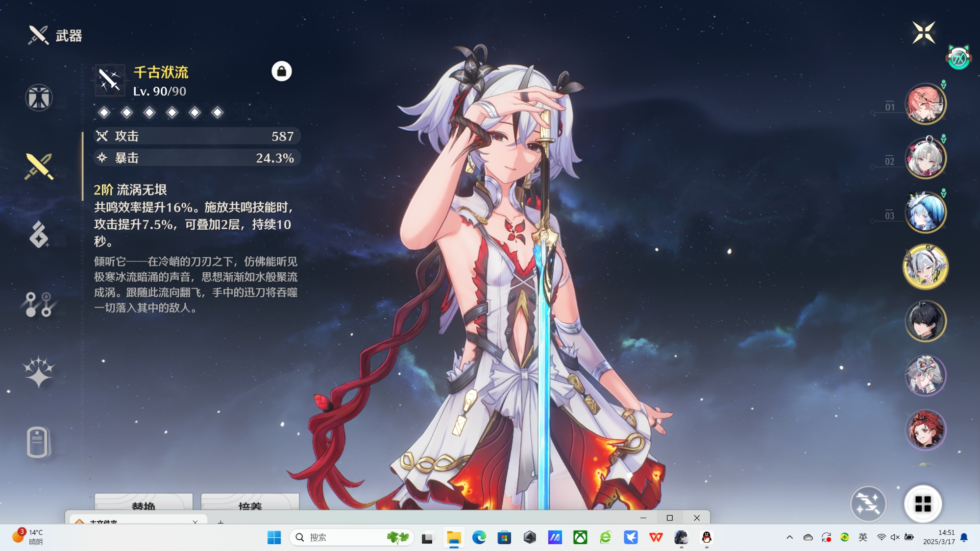This screenshot has width=980, height=551.
Task: Open the Echo data bank sidebar icon
Action: (39, 235)
